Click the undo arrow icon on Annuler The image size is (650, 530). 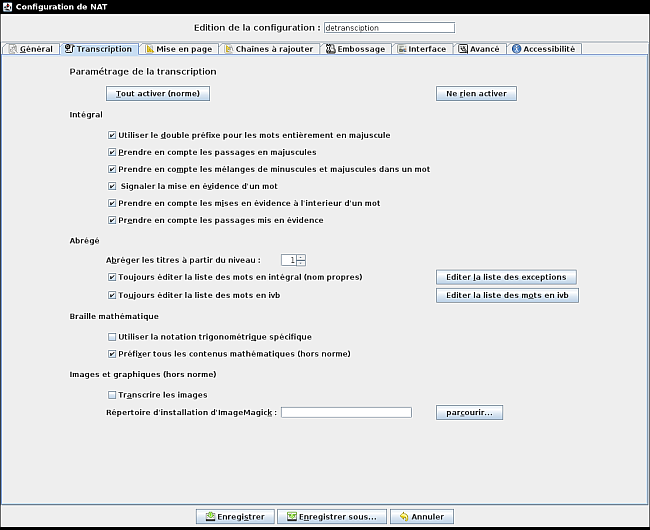(403, 517)
